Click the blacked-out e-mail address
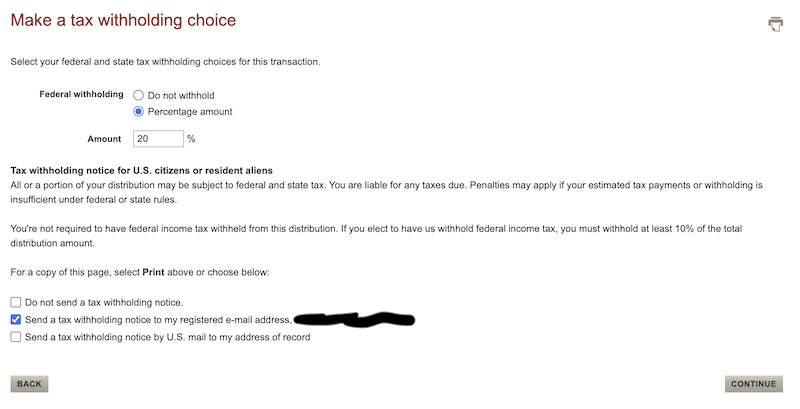Image resolution: width=800 pixels, height=409 pixels. click(x=355, y=320)
